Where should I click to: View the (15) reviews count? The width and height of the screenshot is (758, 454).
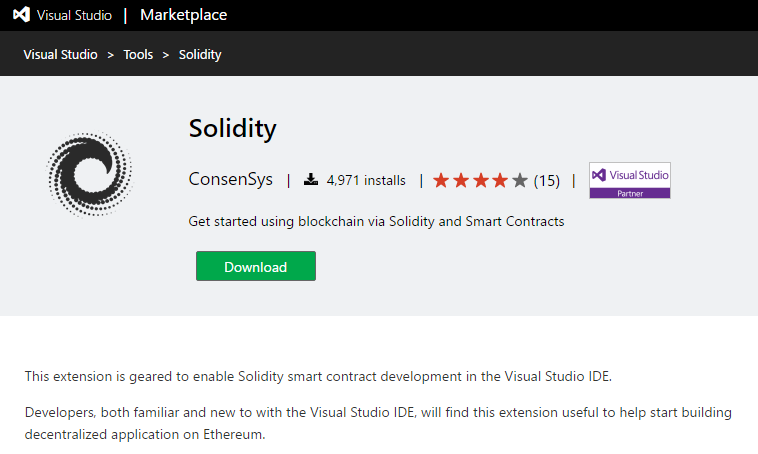[x=547, y=181]
